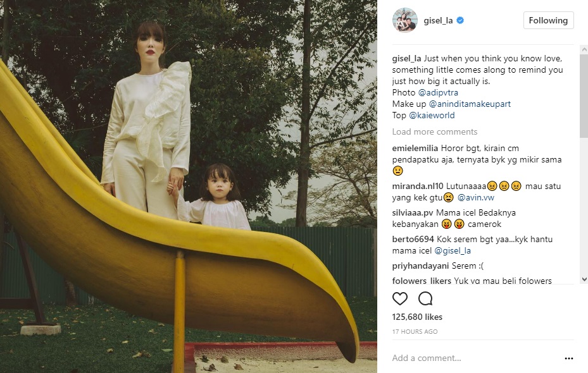This screenshot has height=373, width=588.
Task: Click the comments scrollbar thumb
Action: [584, 96]
